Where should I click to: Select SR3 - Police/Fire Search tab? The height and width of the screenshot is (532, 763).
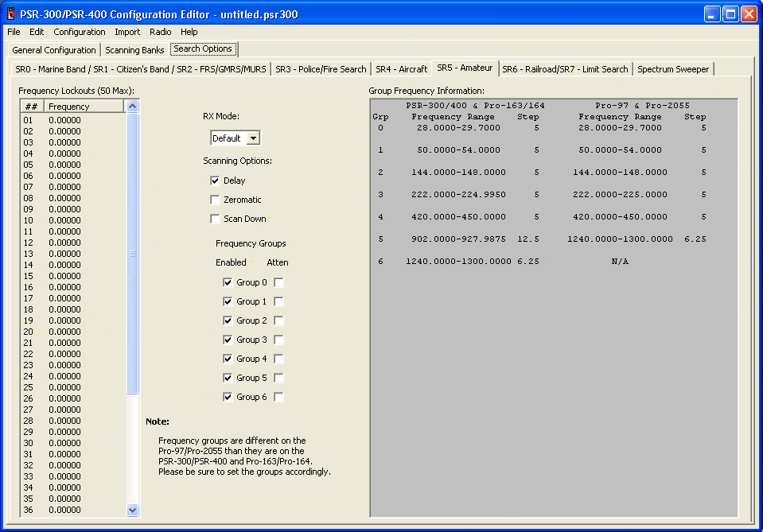click(x=321, y=69)
